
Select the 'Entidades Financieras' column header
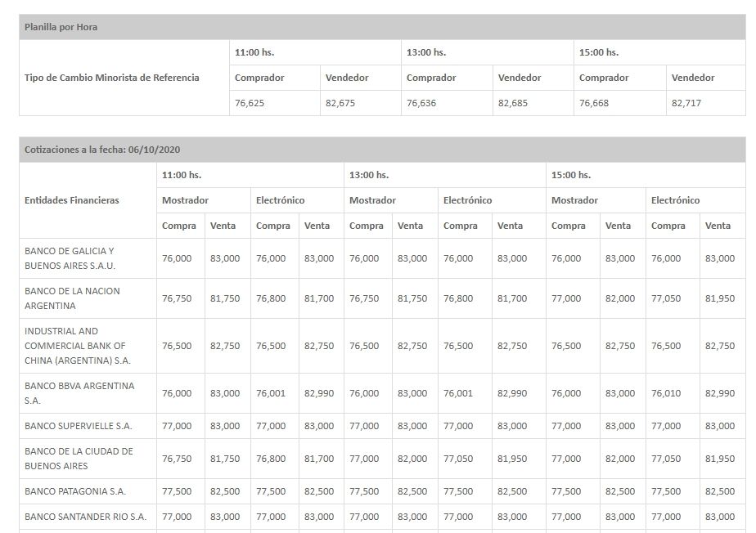[72, 200]
